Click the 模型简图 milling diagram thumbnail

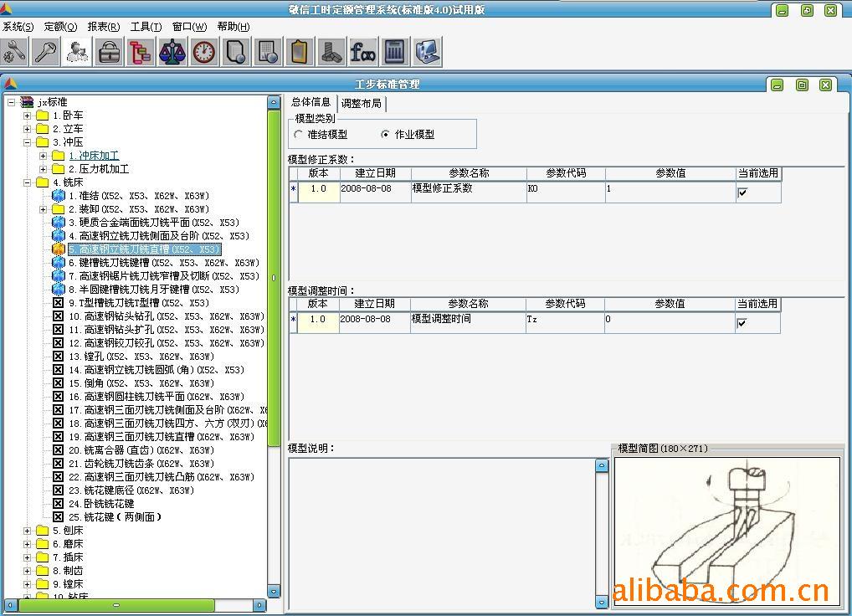(x=727, y=531)
